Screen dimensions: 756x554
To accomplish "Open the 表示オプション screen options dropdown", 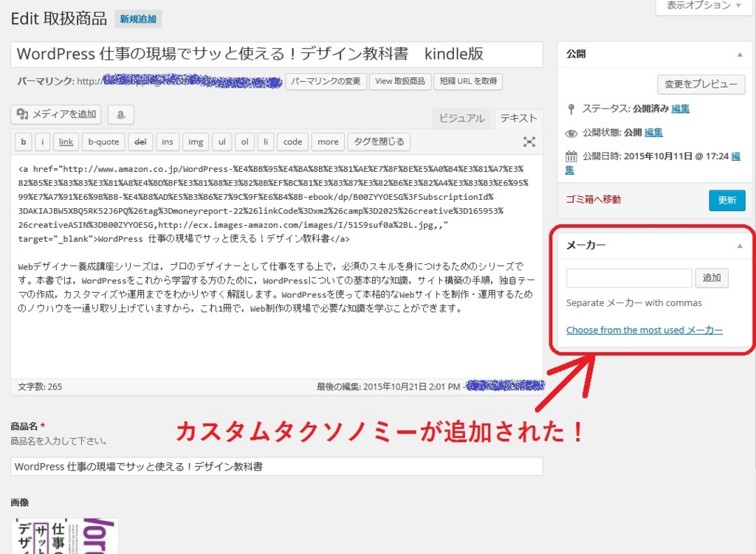I will coord(704,6).
